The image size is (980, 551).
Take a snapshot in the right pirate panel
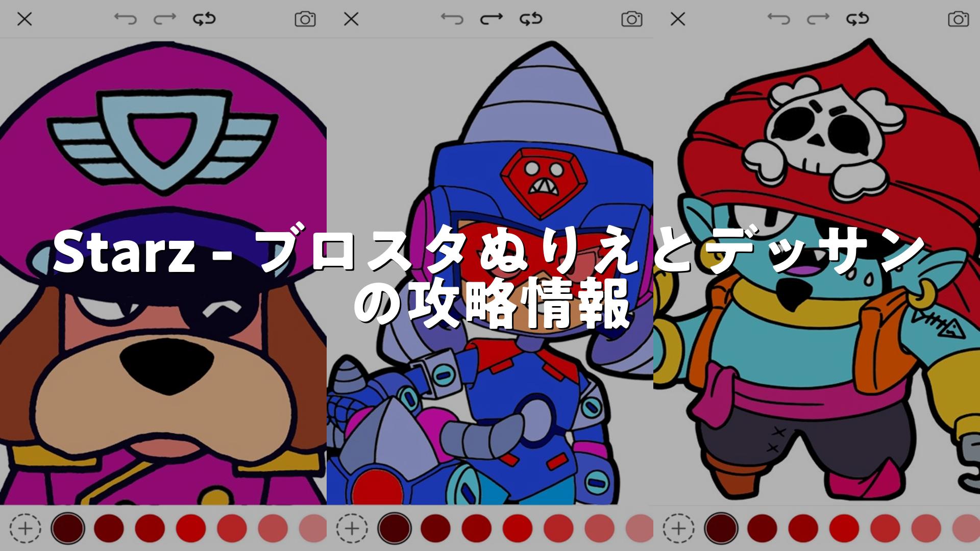pos(959,19)
